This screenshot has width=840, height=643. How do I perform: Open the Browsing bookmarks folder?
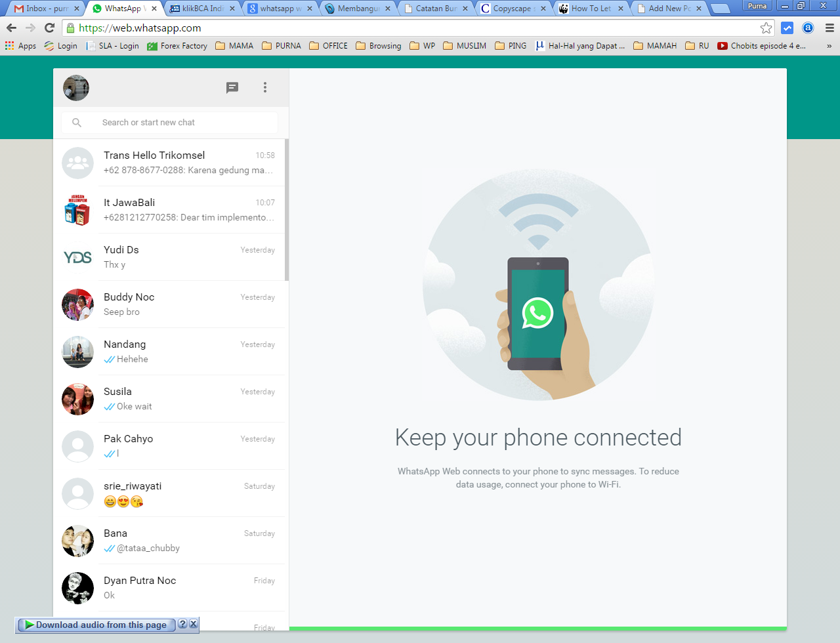pyautogui.click(x=379, y=46)
